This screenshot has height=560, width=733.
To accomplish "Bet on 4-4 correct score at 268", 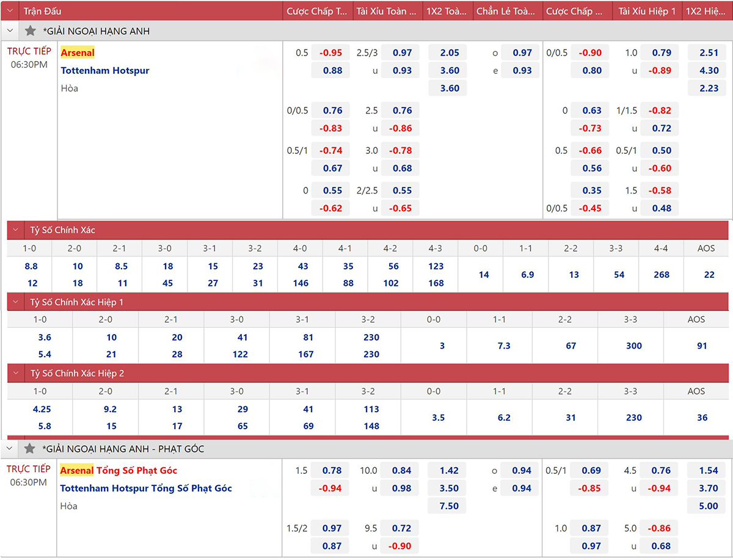I will point(662,275).
